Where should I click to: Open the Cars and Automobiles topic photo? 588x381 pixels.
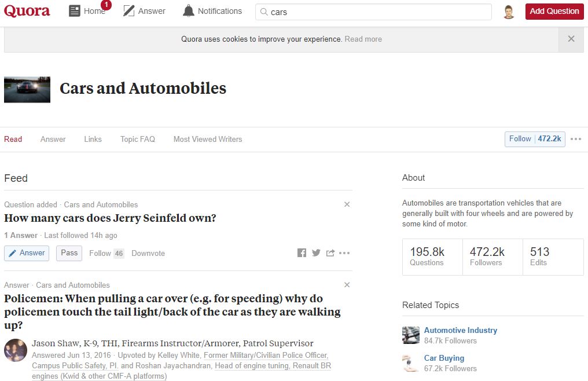point(27,90)
